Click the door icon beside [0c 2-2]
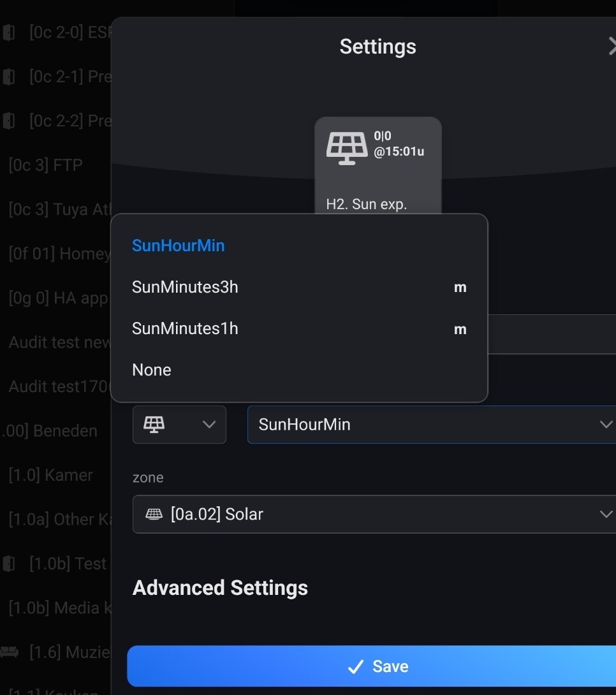Screen dimensions: 616x695 click(9, 121)
